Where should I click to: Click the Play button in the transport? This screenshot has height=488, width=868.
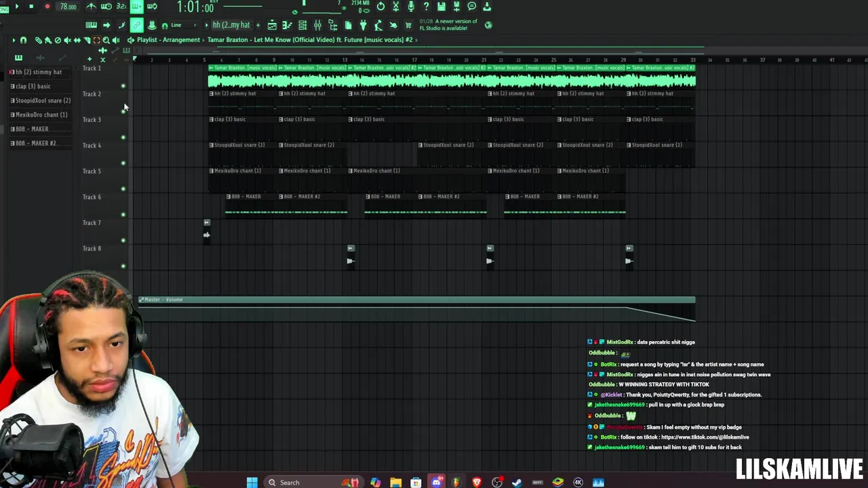[17, 7]
